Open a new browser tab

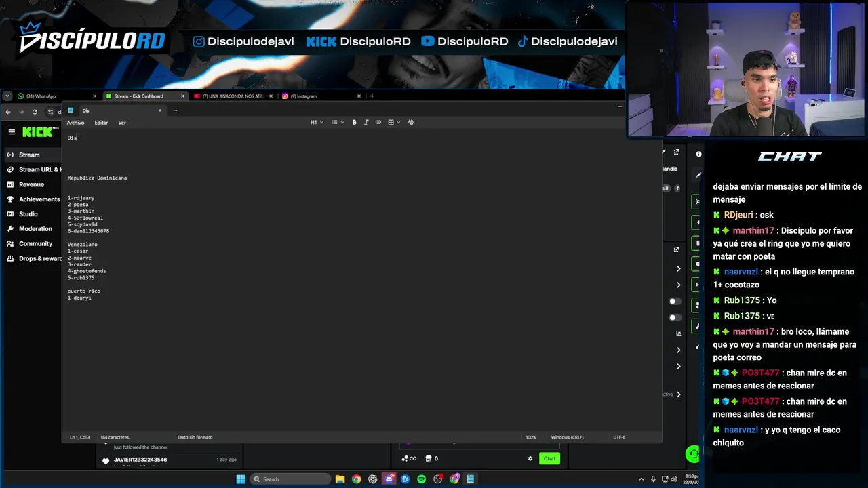pyautogui.click(x=372, y=96)
